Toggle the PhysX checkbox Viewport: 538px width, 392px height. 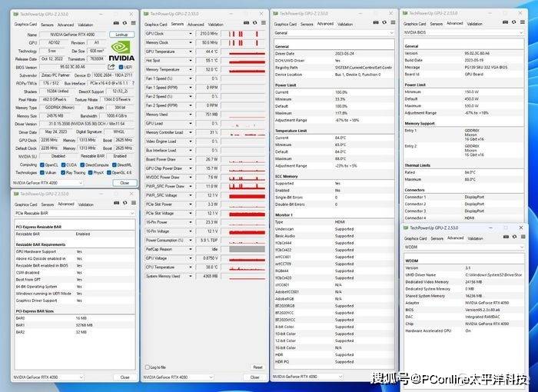(x=90, y=173)
